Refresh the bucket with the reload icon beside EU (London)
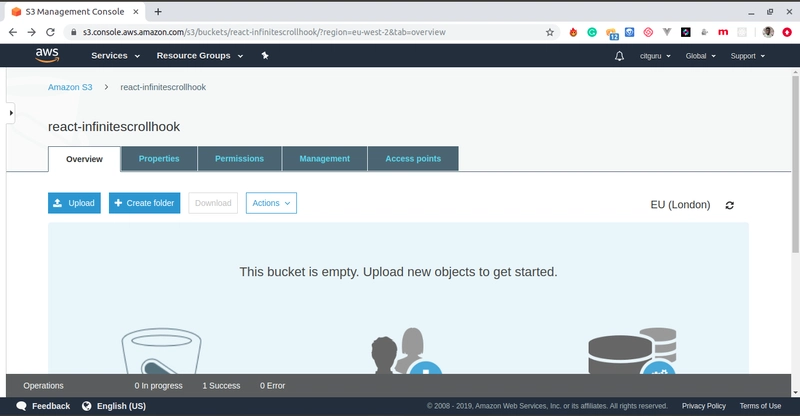Image resolution: width=800 pixels, height=416 pixels. (x=730, y=205)
